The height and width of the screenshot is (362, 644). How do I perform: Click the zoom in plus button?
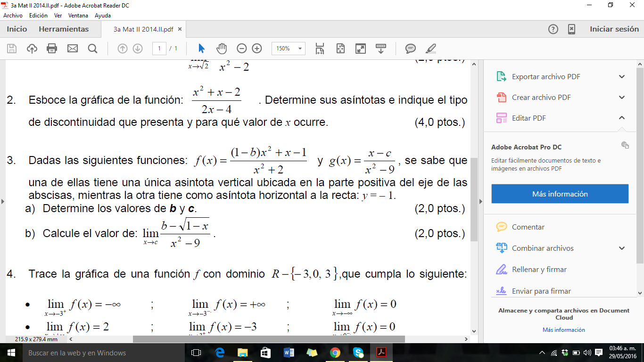point(257,49)
